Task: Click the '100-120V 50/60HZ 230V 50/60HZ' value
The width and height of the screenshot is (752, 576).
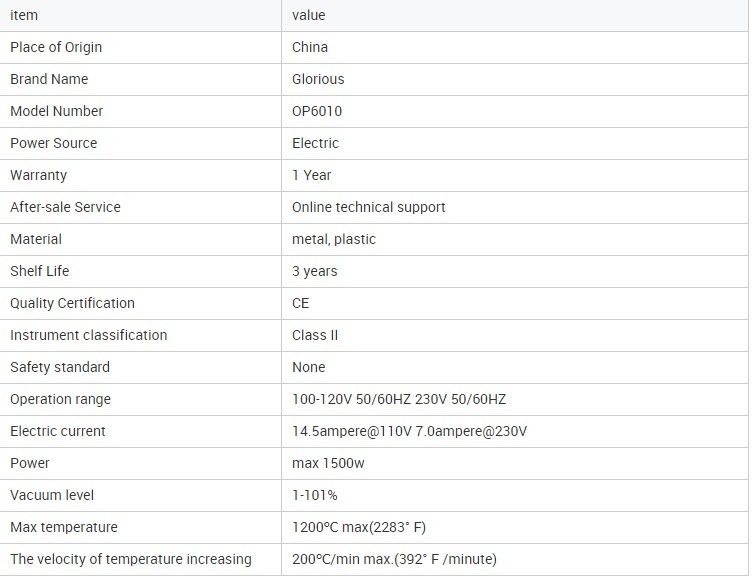Action: [x=399, y=399]
